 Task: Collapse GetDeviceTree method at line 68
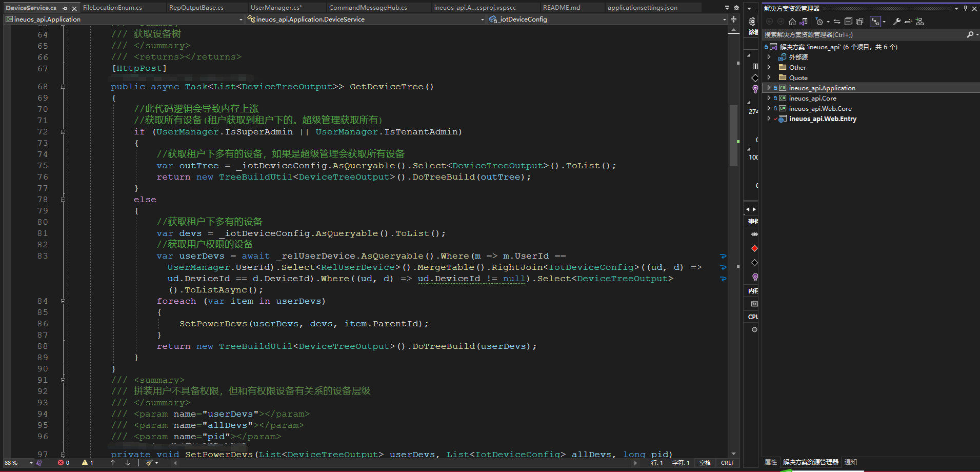(63, 87)
